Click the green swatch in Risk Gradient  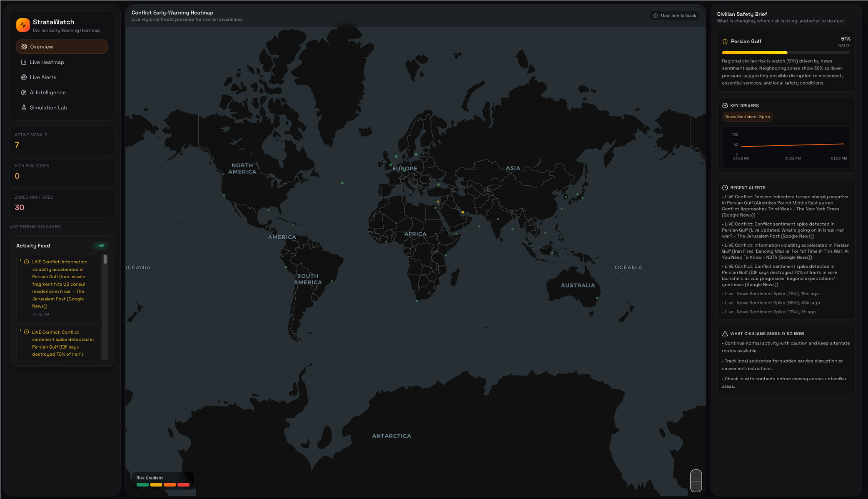click(x=142, y=484)
